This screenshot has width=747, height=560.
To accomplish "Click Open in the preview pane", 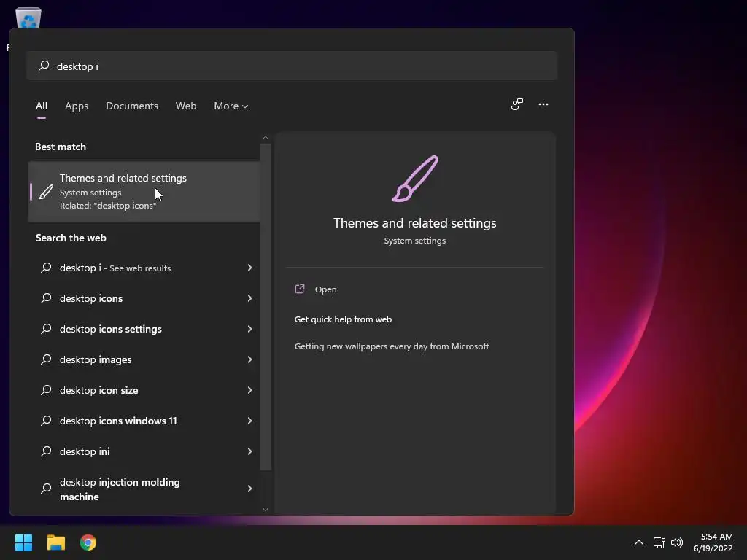I will [326, 289].
